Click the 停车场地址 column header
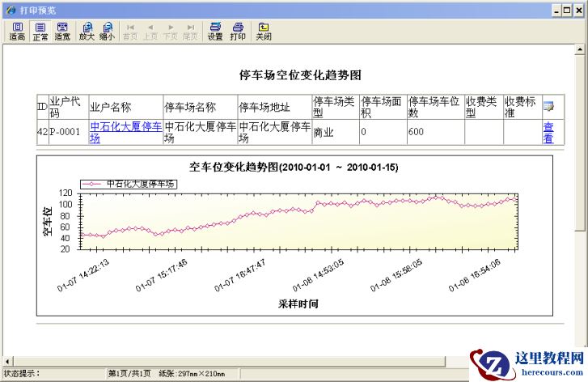 pyautogui.click(x=274, y=107)
